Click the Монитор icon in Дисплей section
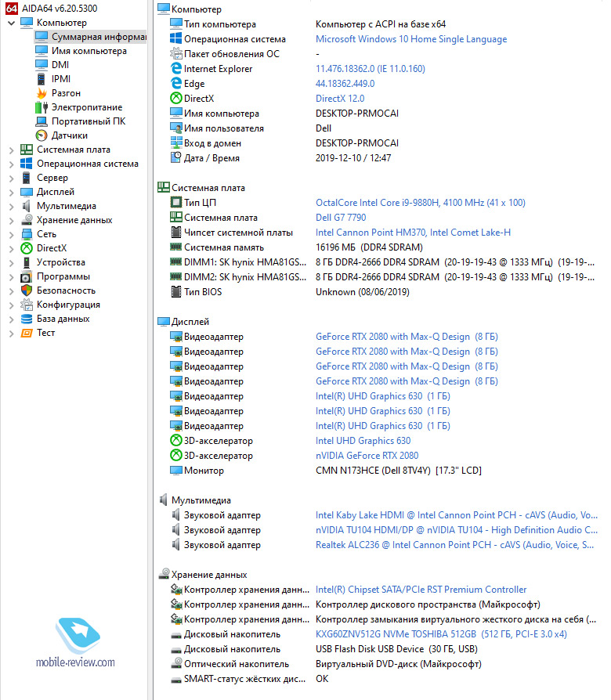 176,470
